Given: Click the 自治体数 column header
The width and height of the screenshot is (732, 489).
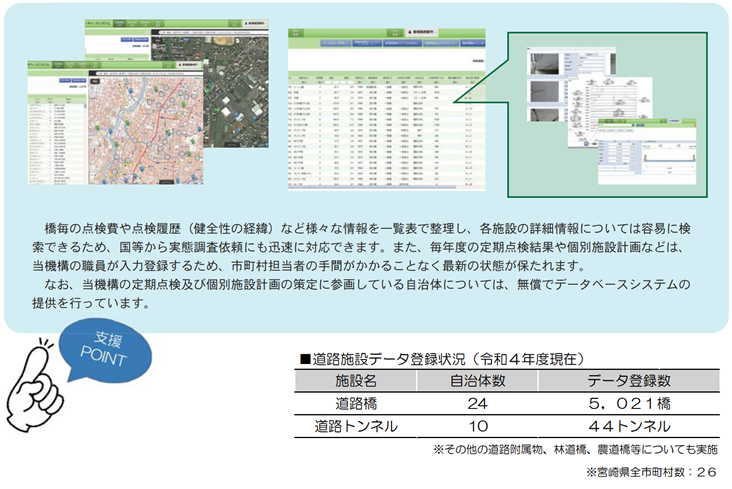Looking at the screenshot, I should coord(477,381).
